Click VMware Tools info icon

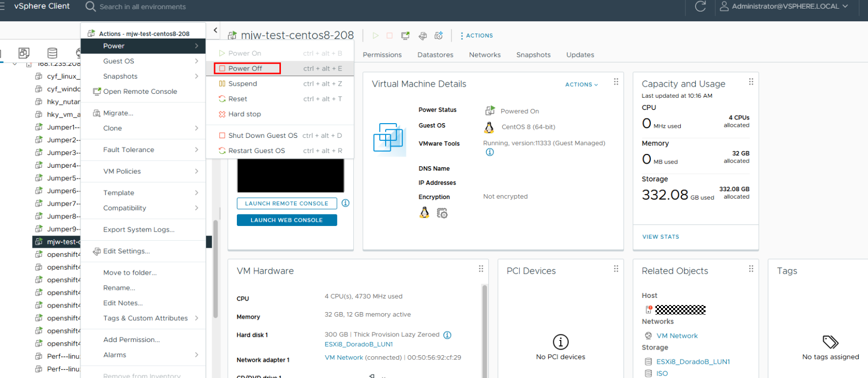tap(490, 152)
